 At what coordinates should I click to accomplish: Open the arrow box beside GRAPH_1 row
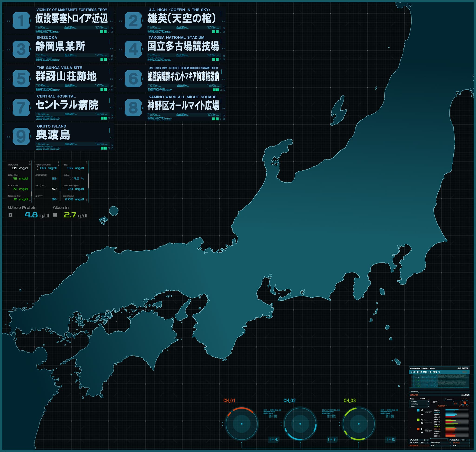click(x=429, y=407)
